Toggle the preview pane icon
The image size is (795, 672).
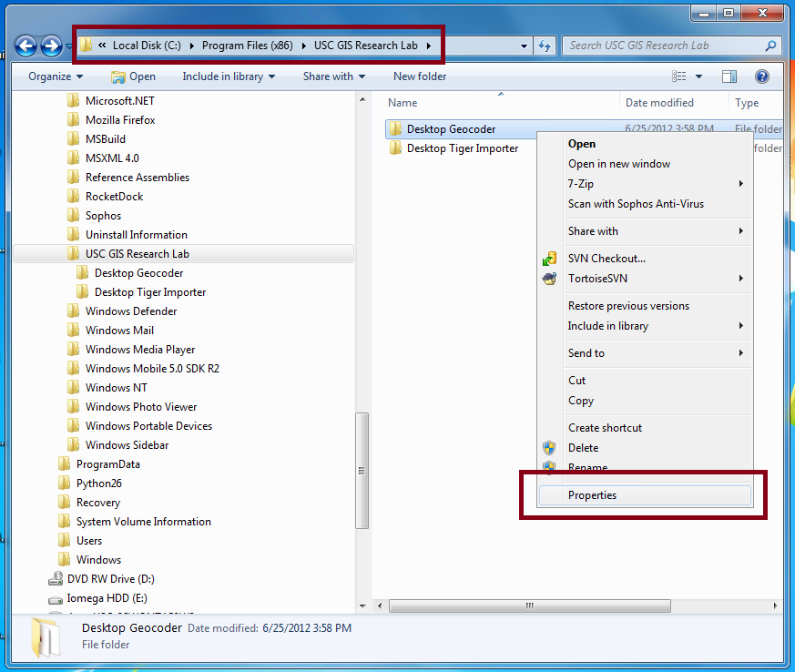coord(729,76)
